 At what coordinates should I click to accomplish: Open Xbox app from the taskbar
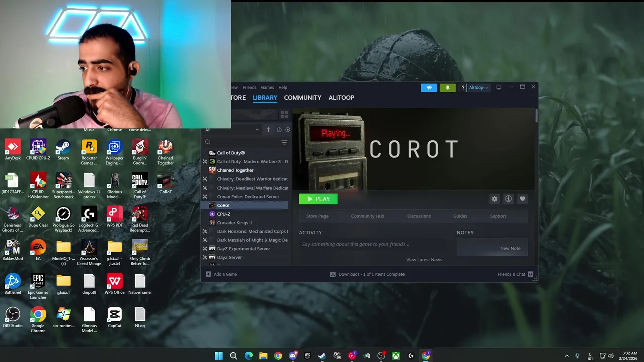[x=396, y=356]
